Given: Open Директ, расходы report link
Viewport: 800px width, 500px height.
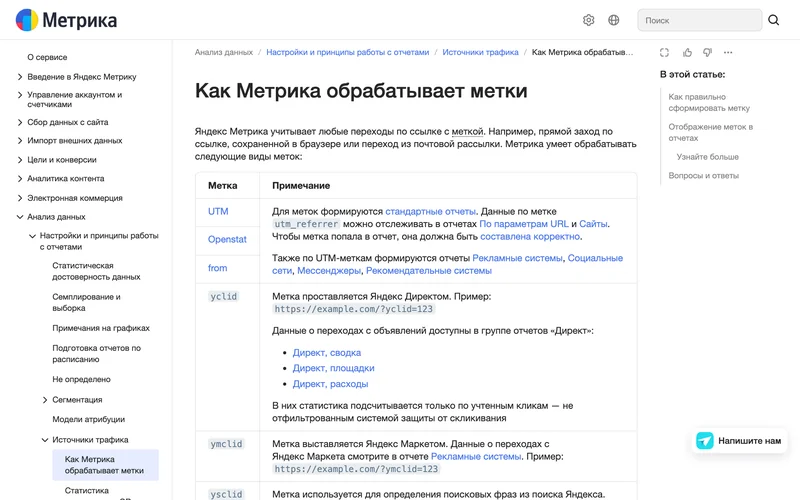Looking at the screenshot, I should tap(330, 384).
